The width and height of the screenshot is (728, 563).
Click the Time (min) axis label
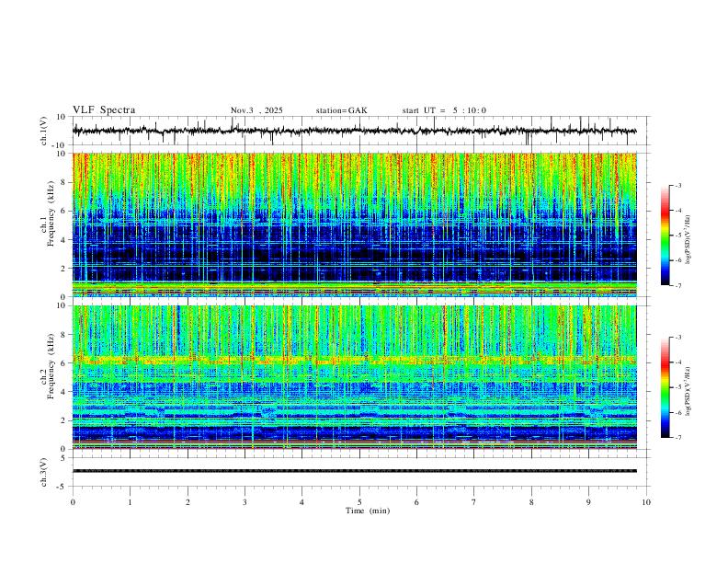[368, 511]
